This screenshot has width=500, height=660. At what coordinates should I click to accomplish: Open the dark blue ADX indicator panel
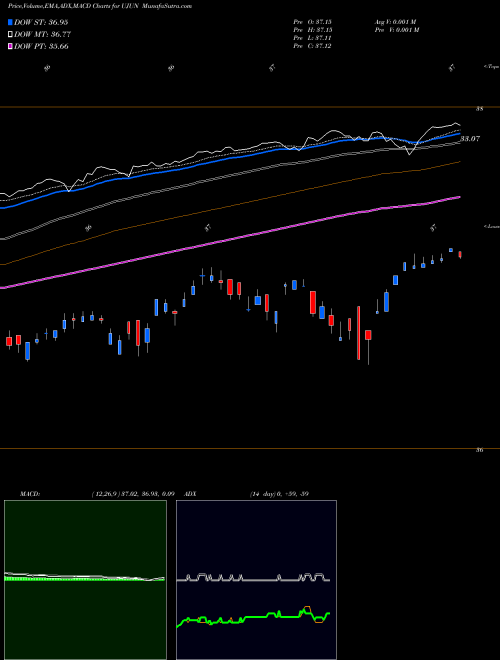click(x=256, y=580)
